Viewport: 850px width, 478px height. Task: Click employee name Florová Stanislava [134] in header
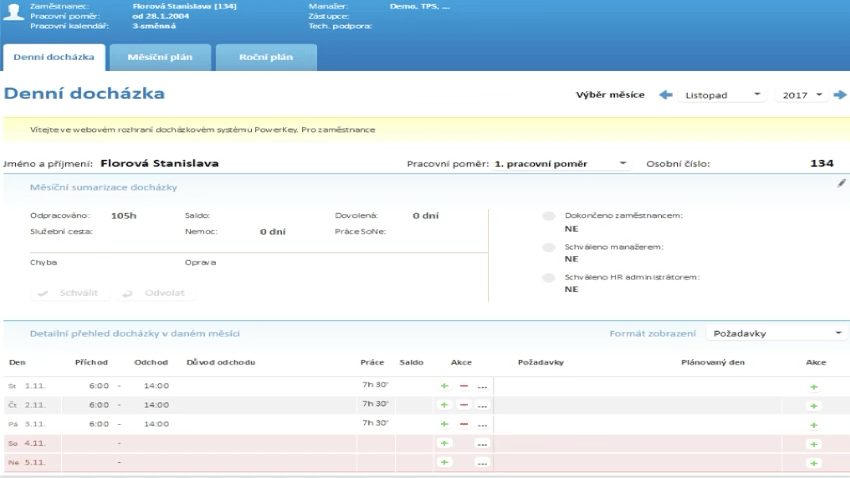[184, 7]
